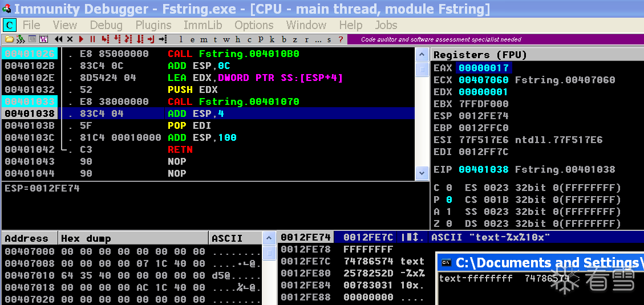Click Execute till return icon
Screen dimensions: 644x305
pos(151,39)
